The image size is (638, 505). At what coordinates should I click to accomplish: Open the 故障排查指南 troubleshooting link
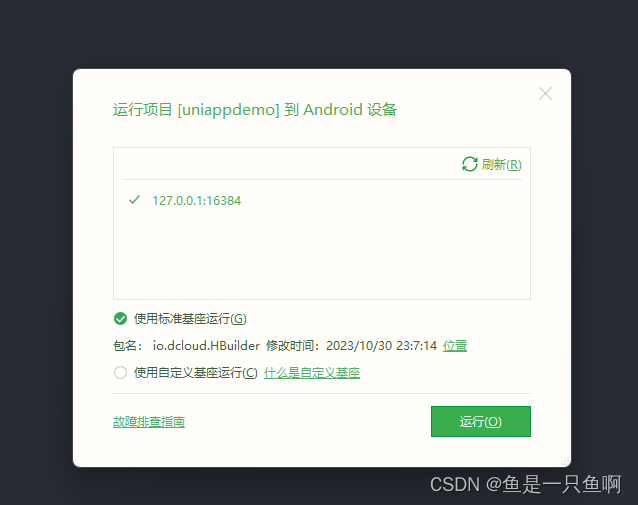pos(149,422)
